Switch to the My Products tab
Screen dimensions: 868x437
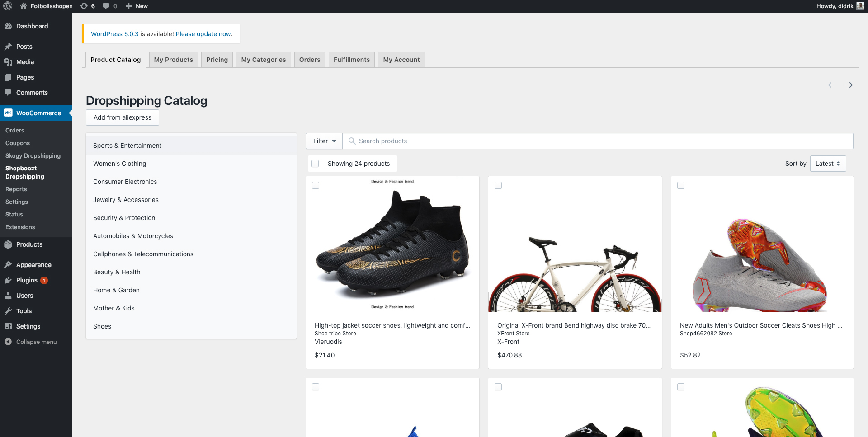click(x=173, y=60)
